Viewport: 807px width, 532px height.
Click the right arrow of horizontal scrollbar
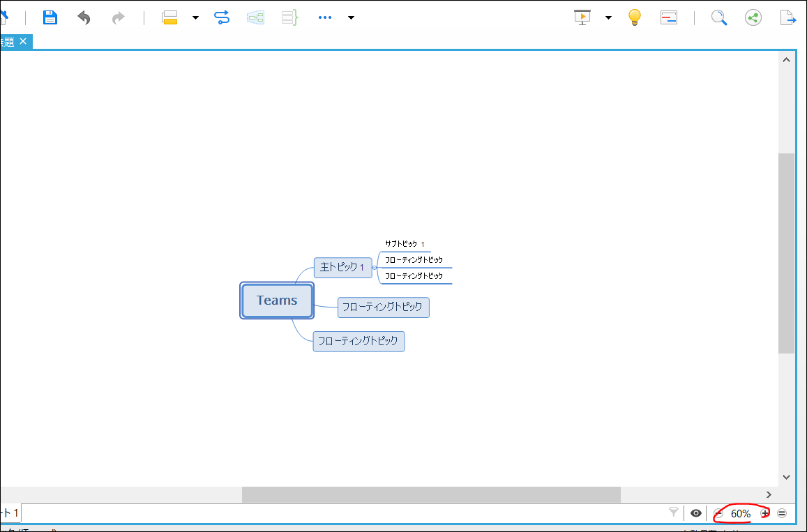(x=769, y=494)
